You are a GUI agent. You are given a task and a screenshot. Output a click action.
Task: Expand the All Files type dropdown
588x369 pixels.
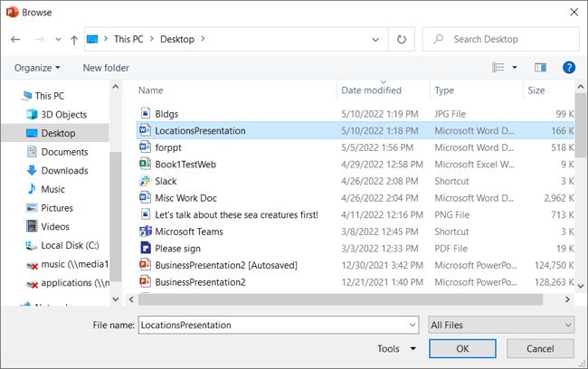(500, 325)
